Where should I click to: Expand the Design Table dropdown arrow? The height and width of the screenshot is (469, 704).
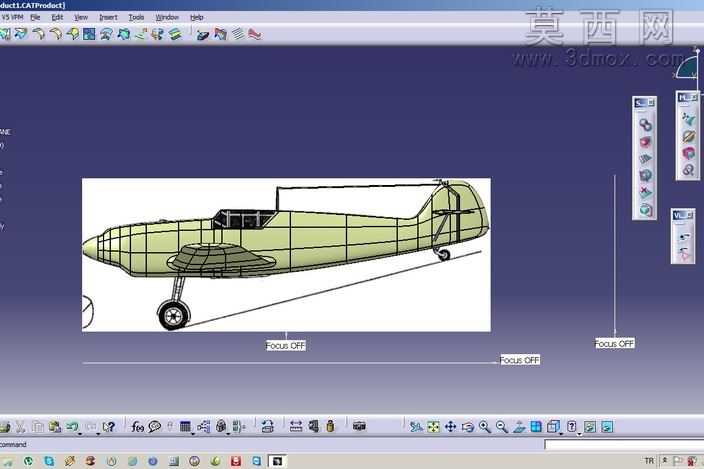point(193,434)
